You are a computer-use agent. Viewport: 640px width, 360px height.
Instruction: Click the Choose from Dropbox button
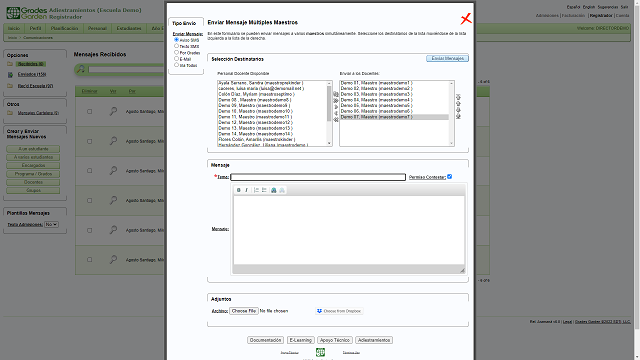[x=339, y=311]
